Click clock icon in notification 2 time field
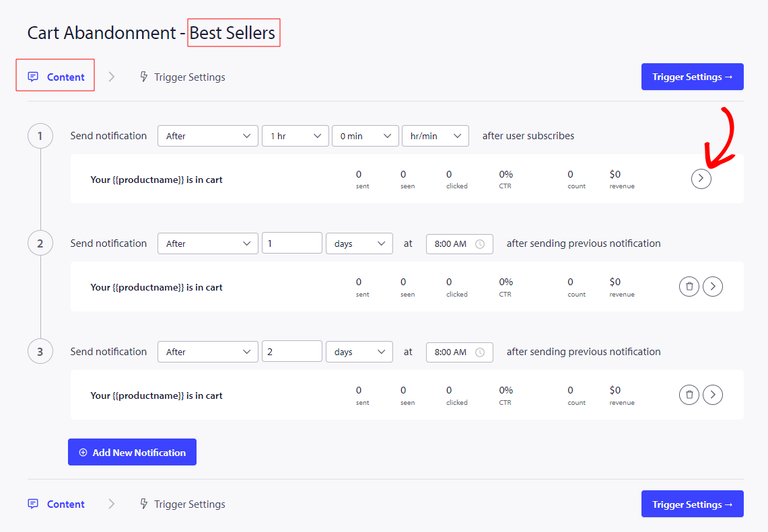 click(x=480, y=244)
